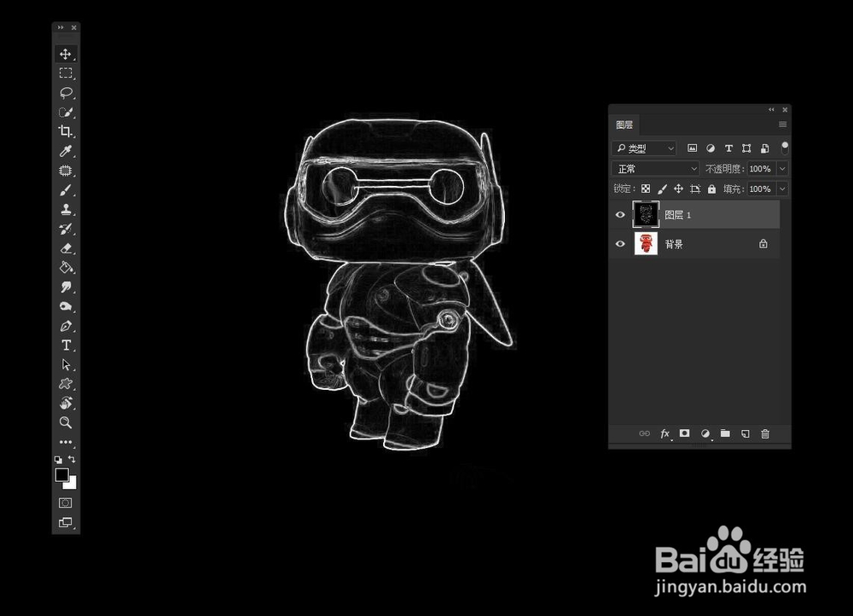Select the Pen tool
The height and width of the screenshot is (616, 853).
click(x=66, y=326)
